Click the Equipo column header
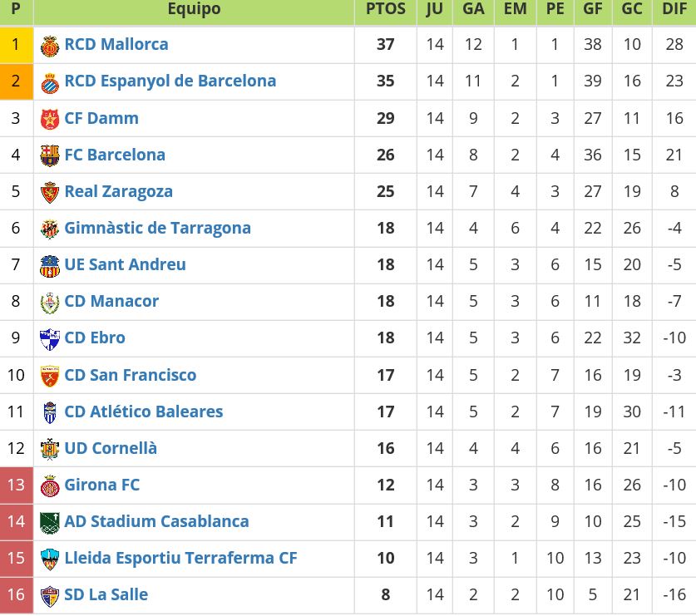The width and height of the screenshot is (696, 616). click(194, 9)
